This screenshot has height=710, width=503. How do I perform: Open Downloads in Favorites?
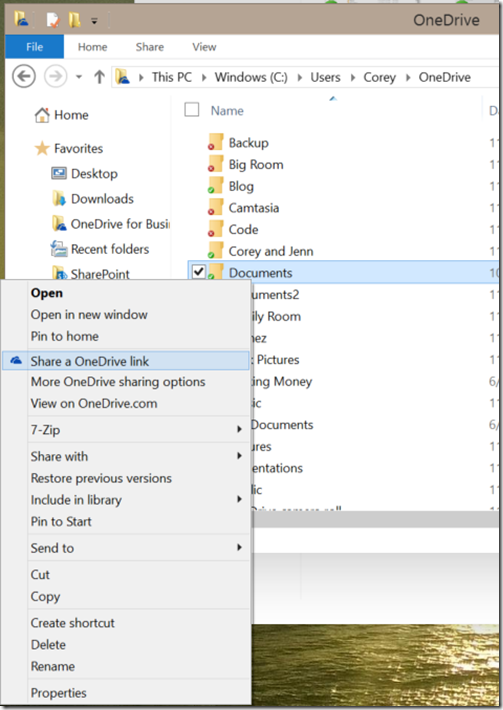click(92, 199)
